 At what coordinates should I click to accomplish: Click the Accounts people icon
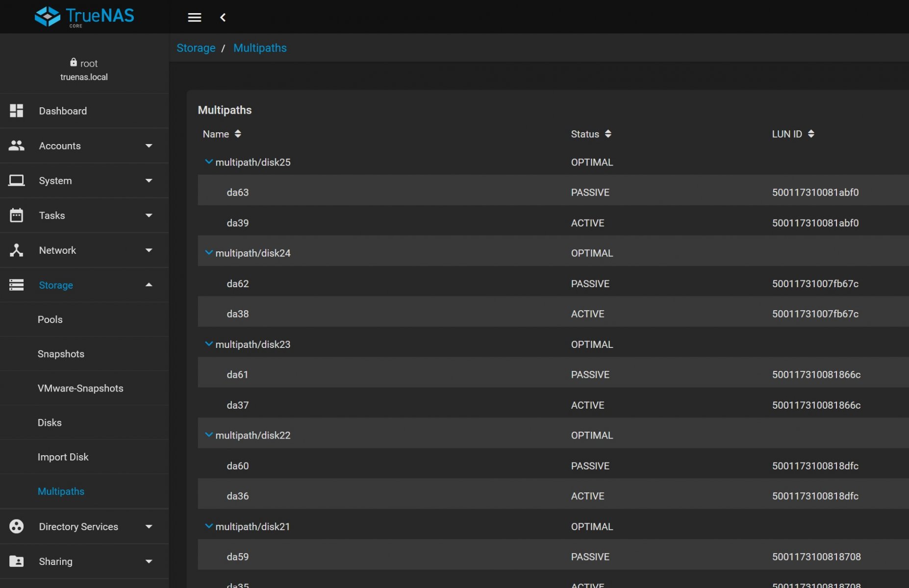[16, 146]
